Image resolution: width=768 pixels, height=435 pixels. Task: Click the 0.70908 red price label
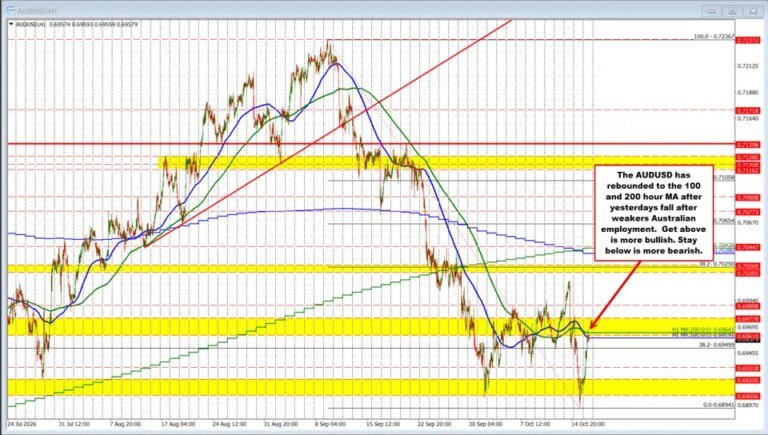point(748,197)
